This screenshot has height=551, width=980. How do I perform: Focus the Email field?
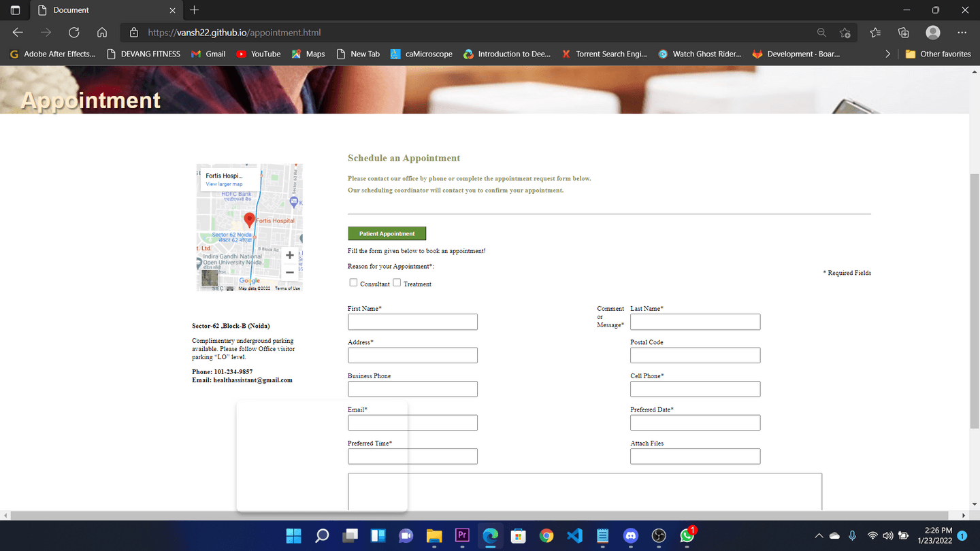[412, 422]
